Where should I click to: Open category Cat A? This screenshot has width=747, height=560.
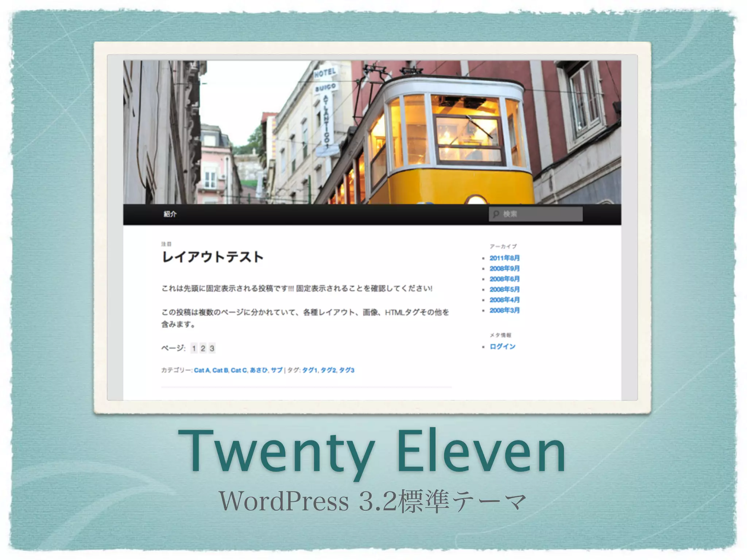[x=202, y=370]
